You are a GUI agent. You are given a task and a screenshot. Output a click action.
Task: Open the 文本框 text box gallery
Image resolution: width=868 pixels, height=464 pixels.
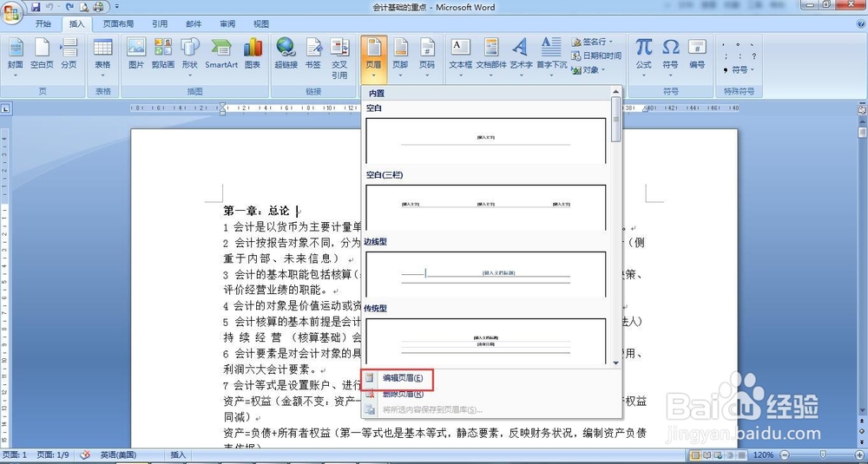pyautogui.click(x=461, y=57)
